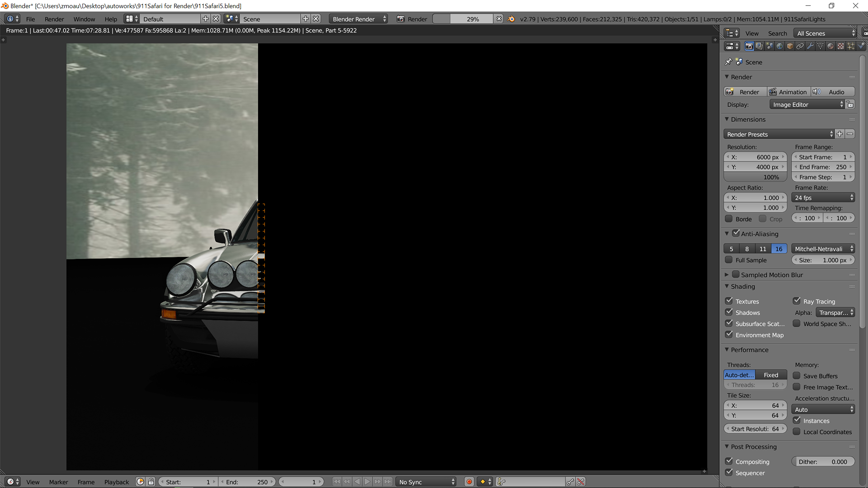The width and height of the screenshot is (868, 488).
Task: Open the World properties tab
Action: tap(780, 46)
